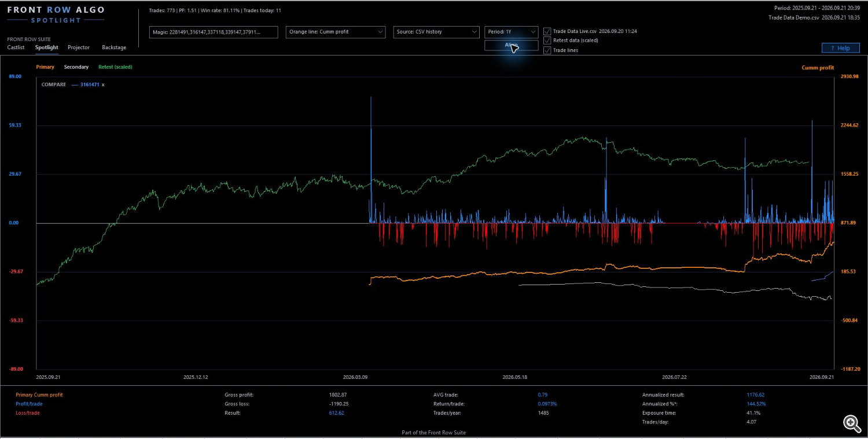
Task: Toggle the Secondary series legend label
Action: pos(76,67)
